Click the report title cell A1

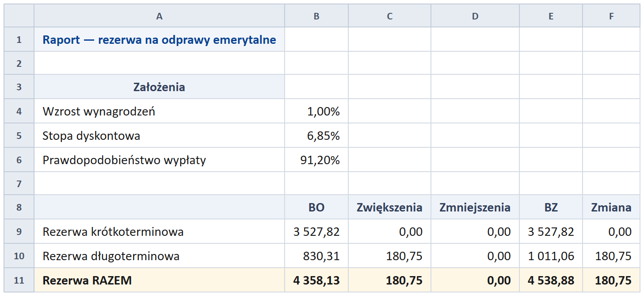click(159, 39)
